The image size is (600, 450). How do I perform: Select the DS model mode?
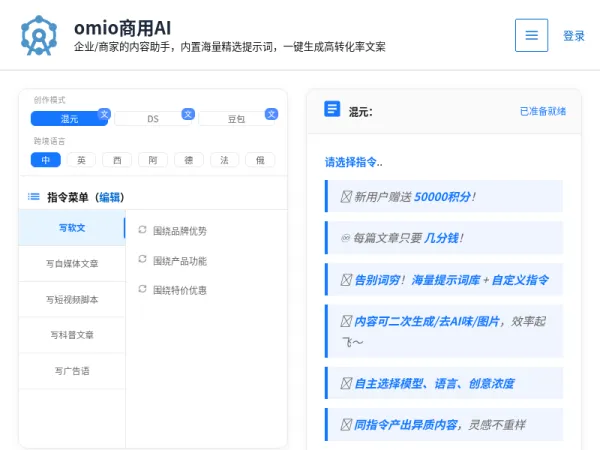click(153, 119)
